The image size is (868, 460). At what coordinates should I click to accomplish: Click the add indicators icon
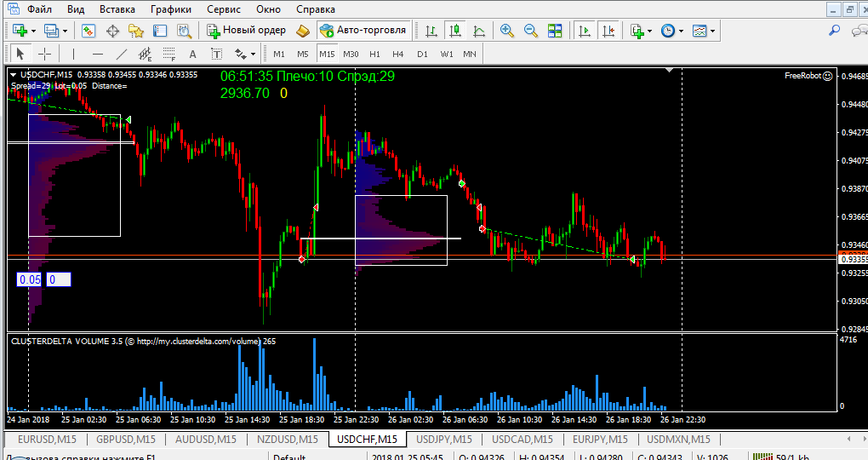(x=637, y=31)
